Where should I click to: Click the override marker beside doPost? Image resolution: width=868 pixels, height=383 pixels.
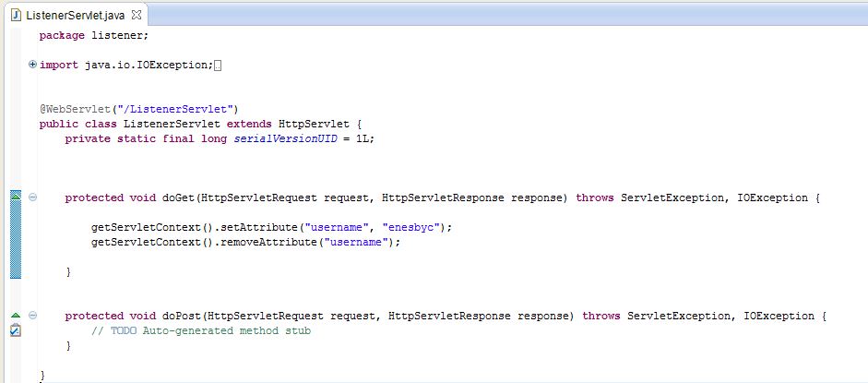(x=15, y=317)
